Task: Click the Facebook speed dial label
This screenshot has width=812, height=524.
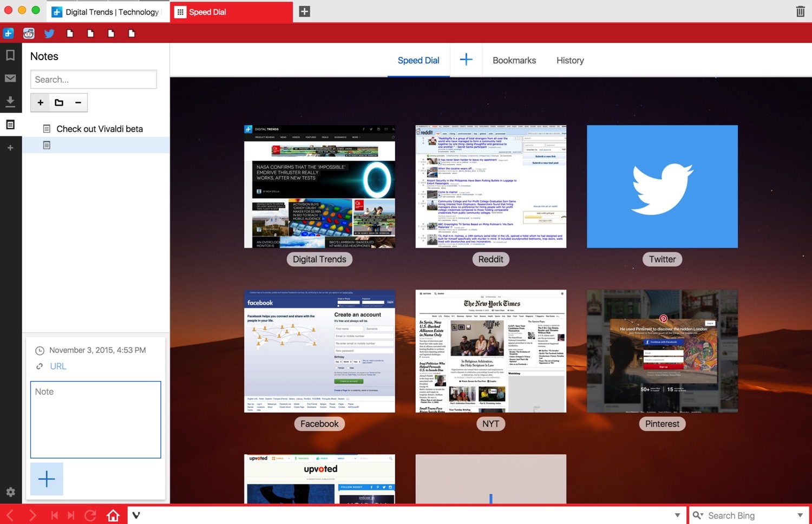Action: pos(319,424)
